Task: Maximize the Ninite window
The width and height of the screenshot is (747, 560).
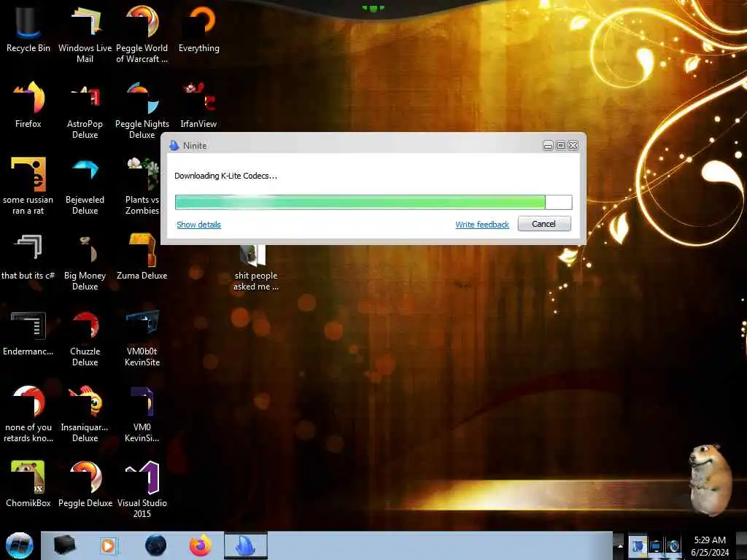Action: (x=561, y=145)
